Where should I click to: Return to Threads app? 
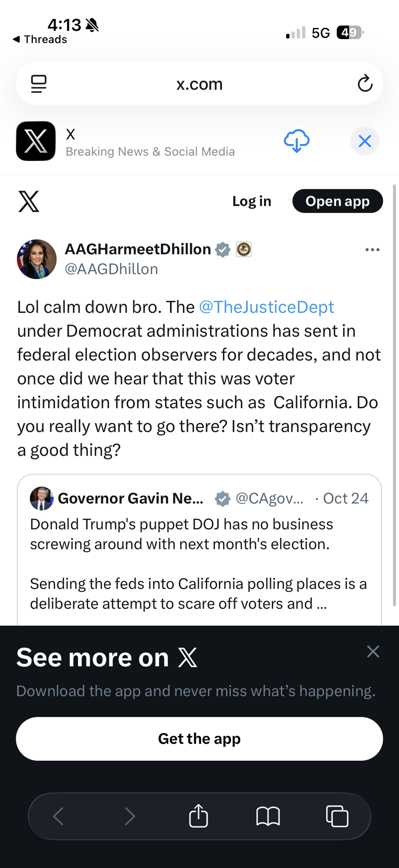click(x=40, y=39)
